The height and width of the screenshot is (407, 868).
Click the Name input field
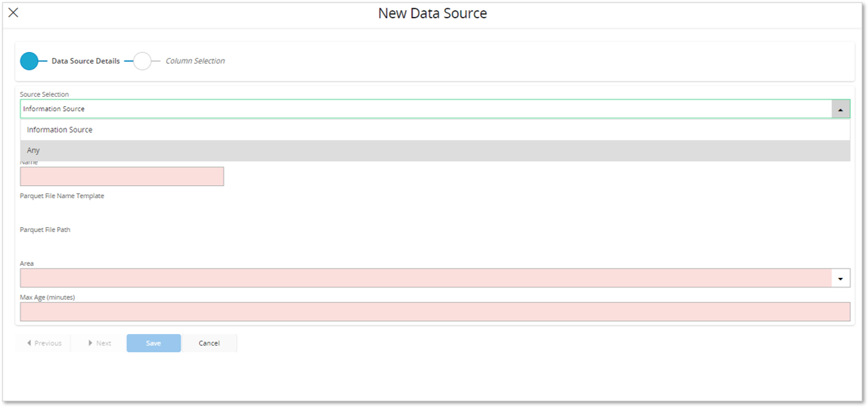point(122,176)
